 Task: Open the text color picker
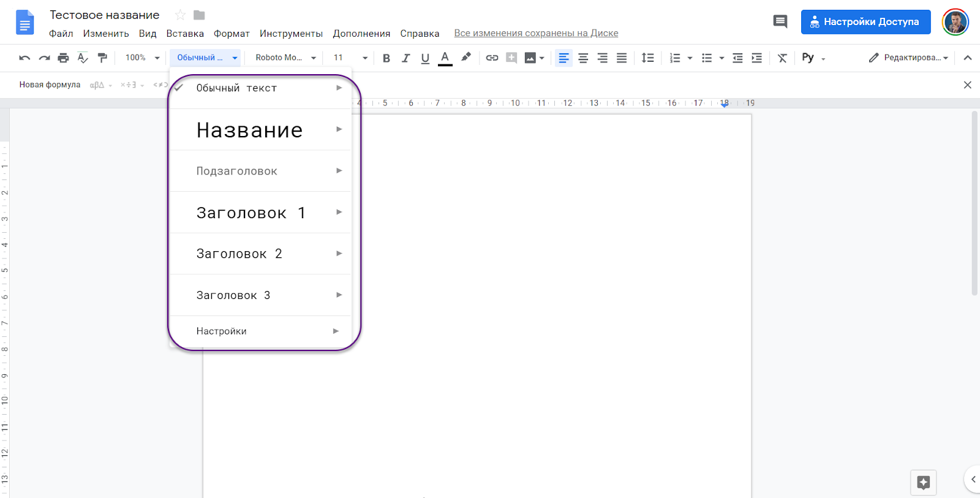click(445, 58)
